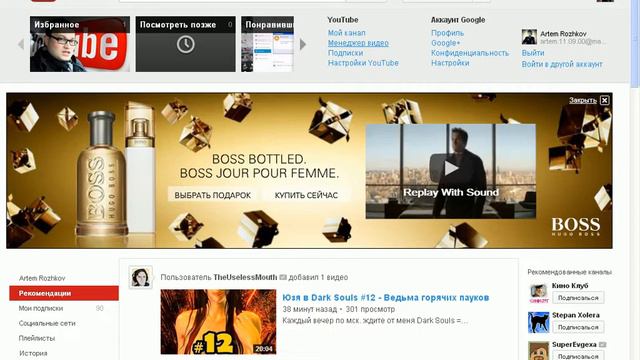The height and width of the screenshot is (360, 640).
Task: Open Конфиденциальность link
Action: [470, 53]
